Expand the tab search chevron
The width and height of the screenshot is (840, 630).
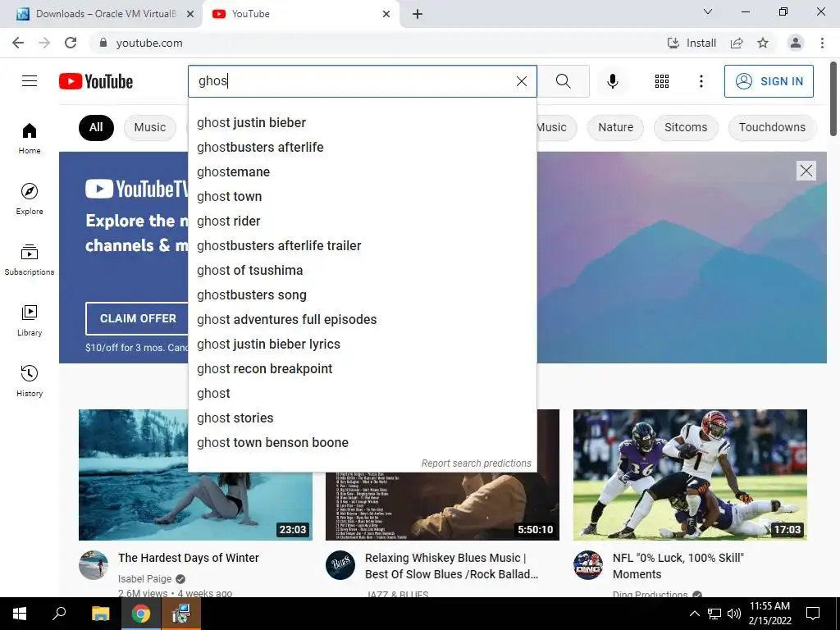click(708, 11)
